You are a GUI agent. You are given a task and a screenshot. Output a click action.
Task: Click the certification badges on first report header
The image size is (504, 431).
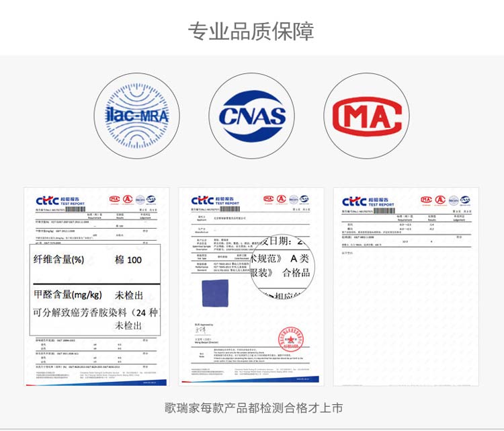(x=133, y=200)
